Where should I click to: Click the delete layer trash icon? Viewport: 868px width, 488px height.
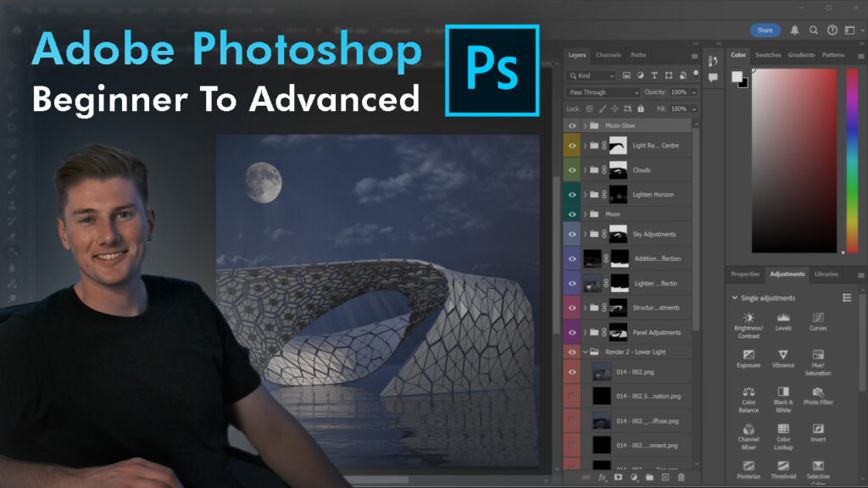pyautogui.click(x=680, y=478)
